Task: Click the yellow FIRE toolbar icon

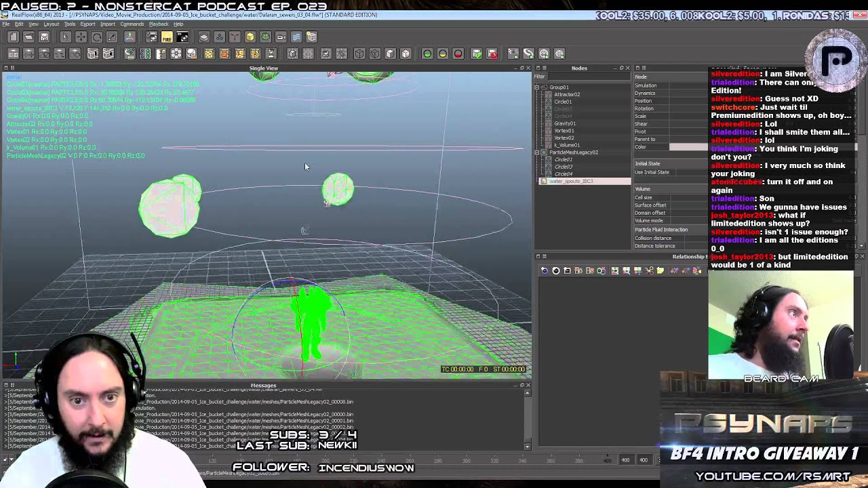Action: (167, 37)
